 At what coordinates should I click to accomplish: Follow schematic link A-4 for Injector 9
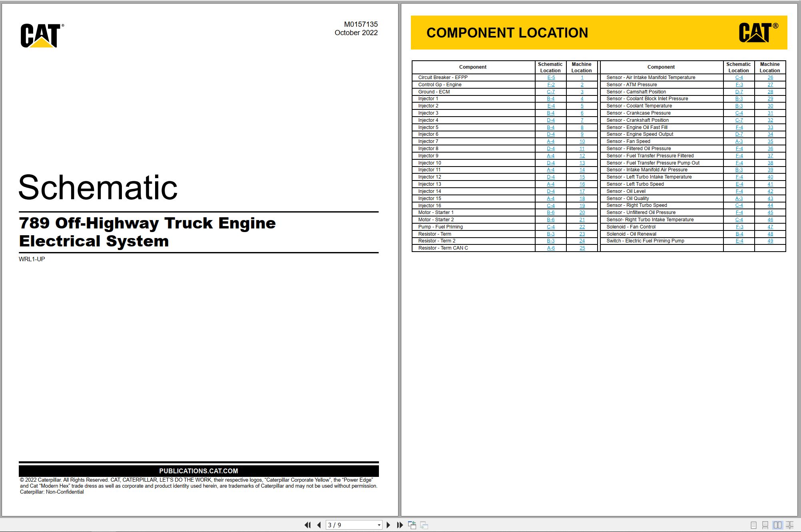(551, 156)
